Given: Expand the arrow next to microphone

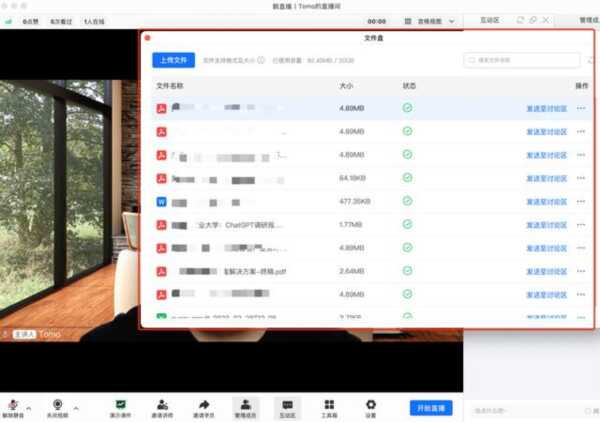Looking at the screenshot, I should click(28, 408).
